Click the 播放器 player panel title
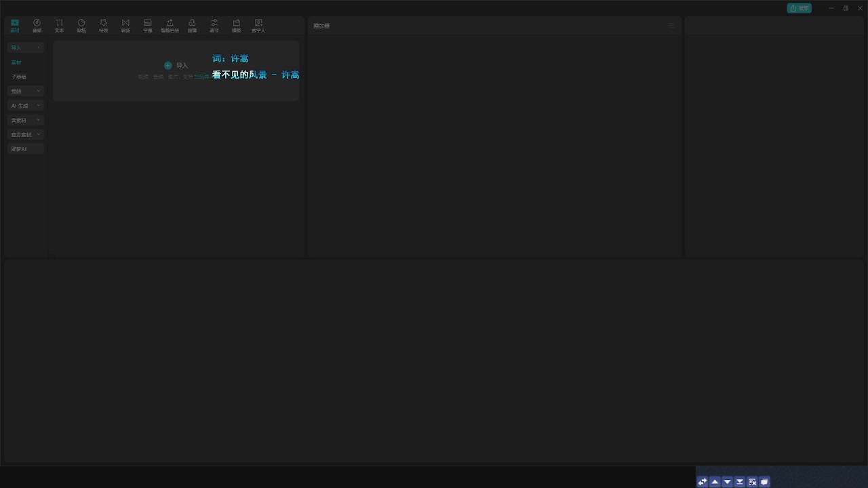Image resolution: width=868 pixels, height=488 pixels. tap(321, 26)
